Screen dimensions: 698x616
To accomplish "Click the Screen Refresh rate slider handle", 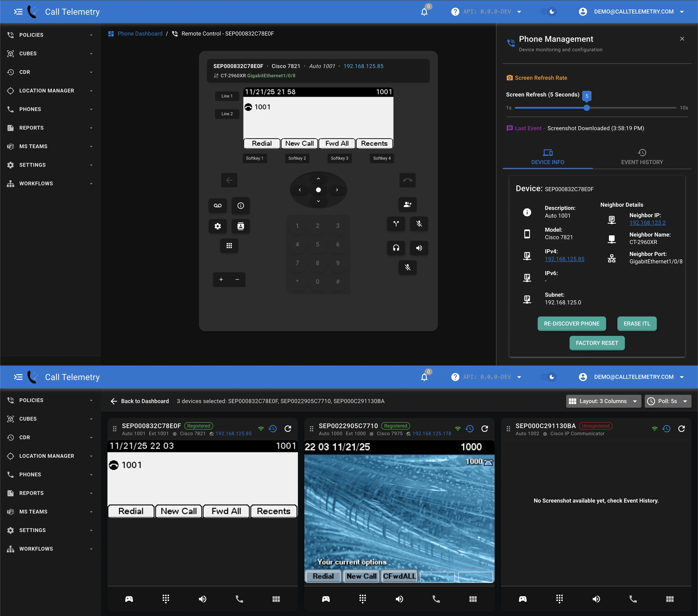I will point(586,108).
